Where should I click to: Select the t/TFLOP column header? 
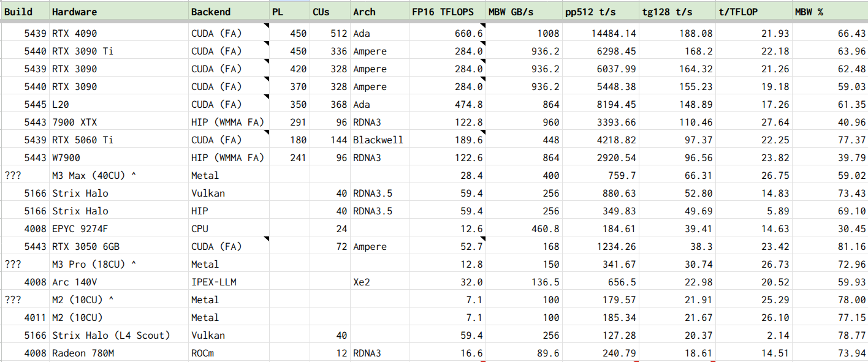click(754, 12)
